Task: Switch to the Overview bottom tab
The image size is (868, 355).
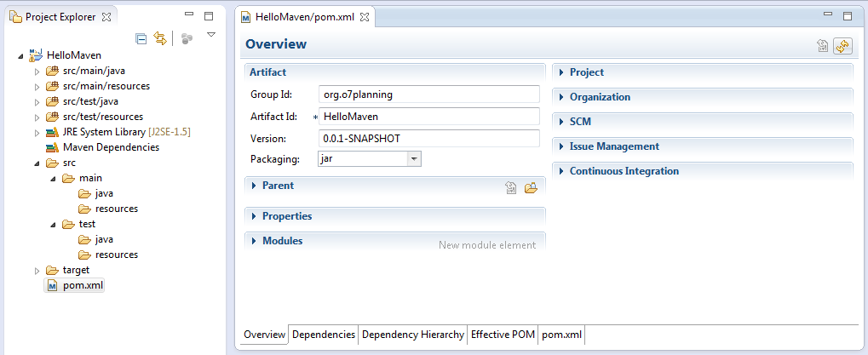Action: [x=265, y=335]
